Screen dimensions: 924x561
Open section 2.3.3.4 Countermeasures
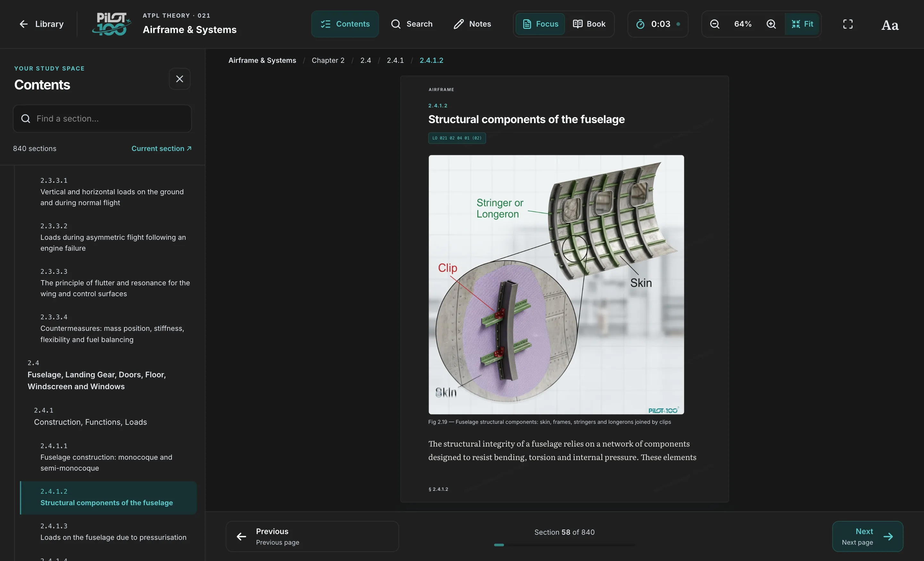(x=109, y=328)
